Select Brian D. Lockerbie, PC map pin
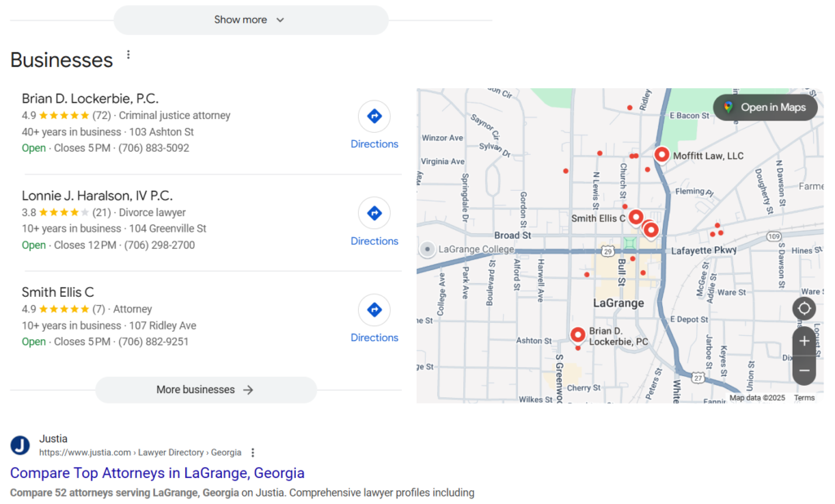 tap(577, 334)
